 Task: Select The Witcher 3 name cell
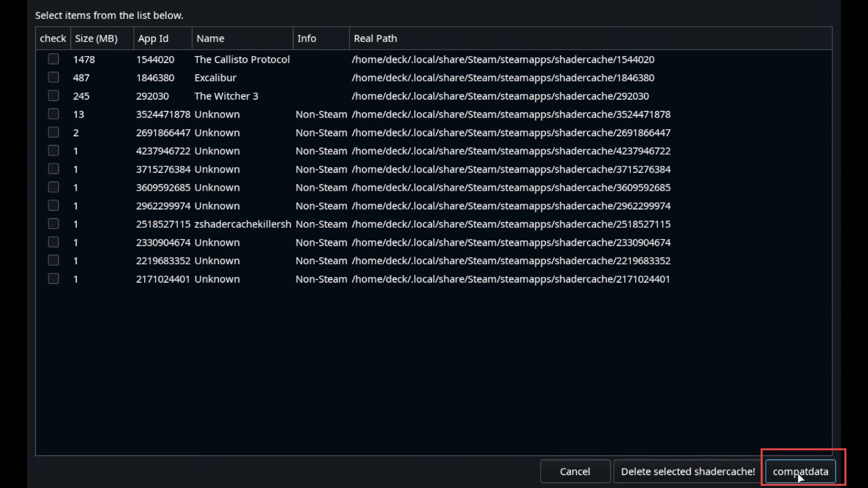(x=226, y=96)
